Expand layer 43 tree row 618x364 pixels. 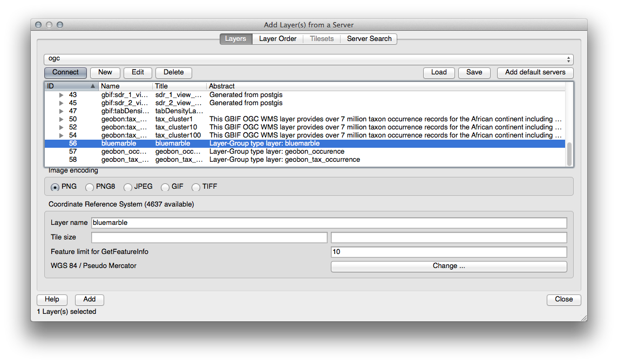[62, 95]
